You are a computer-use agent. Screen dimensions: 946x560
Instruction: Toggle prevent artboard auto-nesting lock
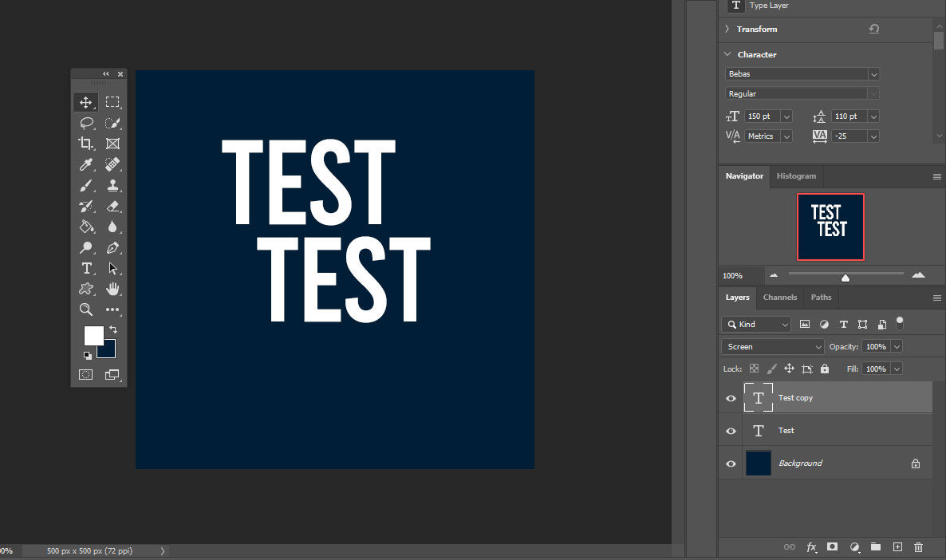(x=807, y=369)
